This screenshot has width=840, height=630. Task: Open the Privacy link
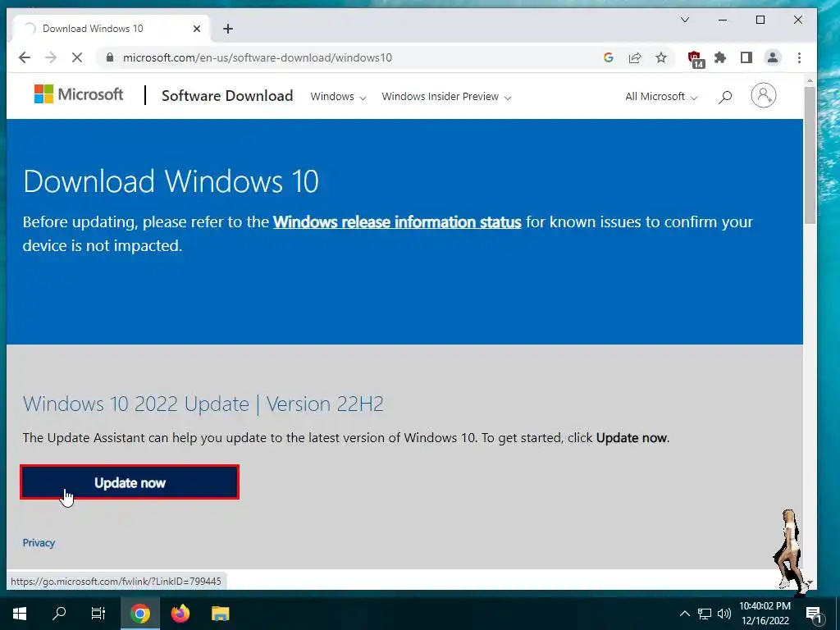click(39, 543)
